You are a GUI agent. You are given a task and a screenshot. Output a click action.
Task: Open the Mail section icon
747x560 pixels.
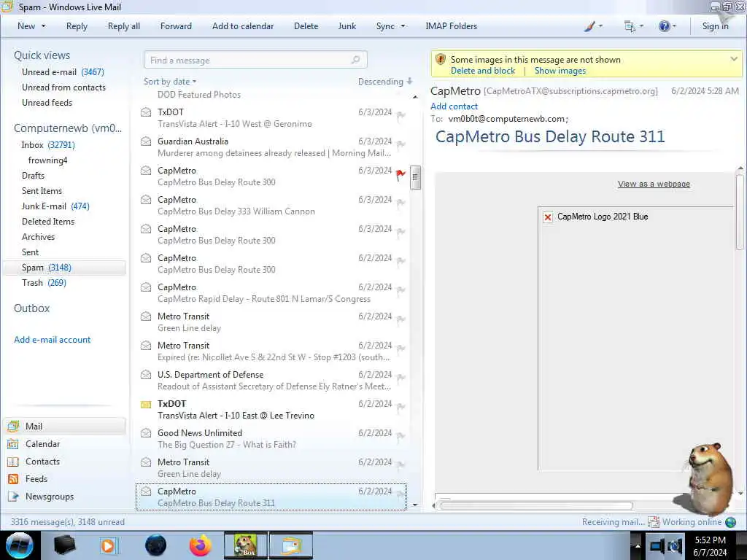[13, 426]
